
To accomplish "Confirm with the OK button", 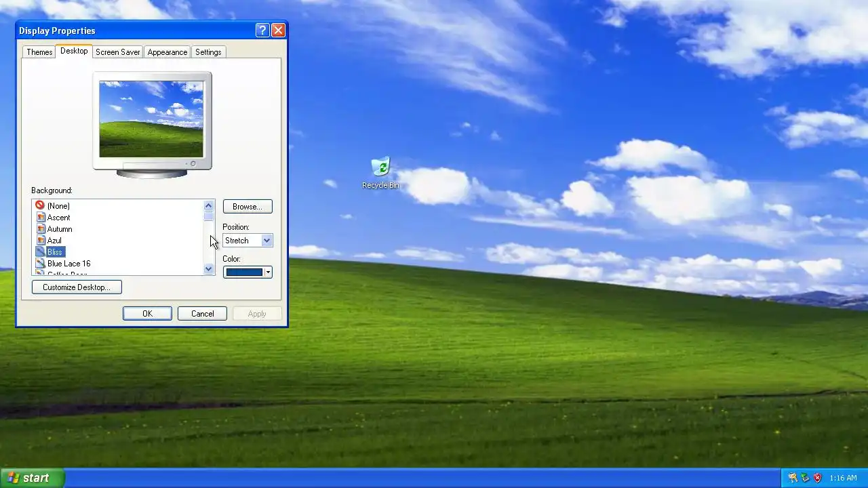I will [147, 314].
